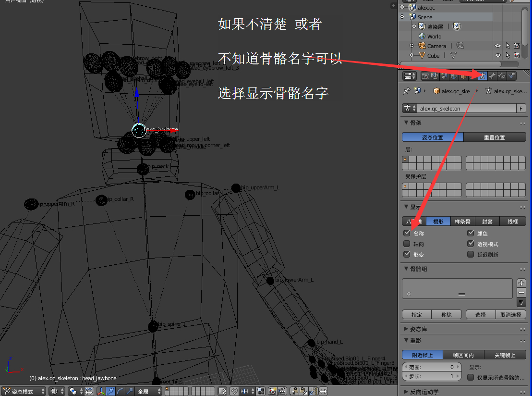Open the 全局 orientation dropdown
The height and width of the screenshot is (396, 532).
click(149, 391)
